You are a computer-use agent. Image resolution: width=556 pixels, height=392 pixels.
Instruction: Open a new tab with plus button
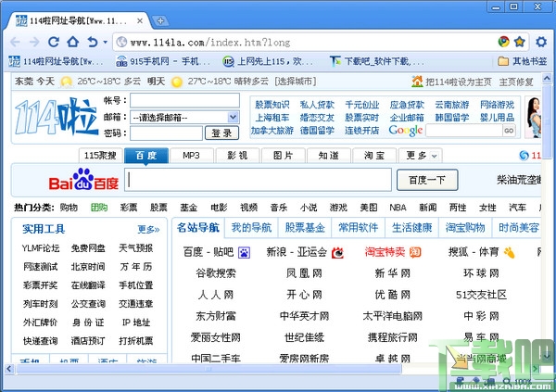[x=160, y=21]
